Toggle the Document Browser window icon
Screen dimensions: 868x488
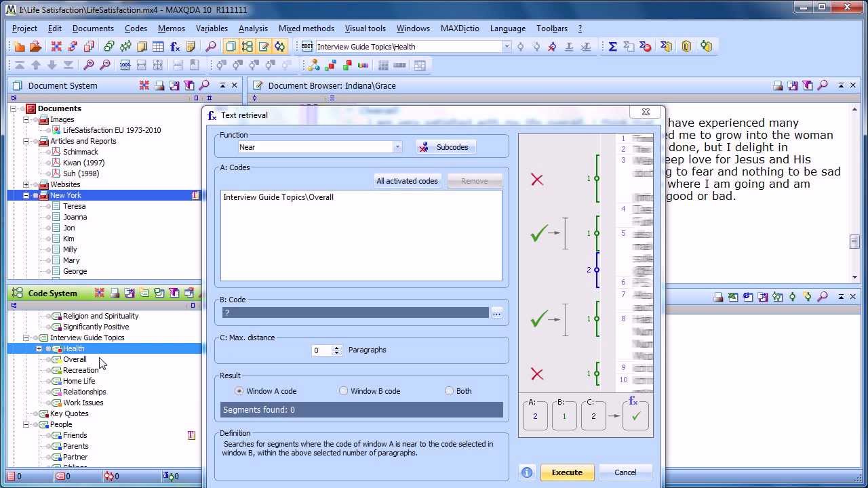coord(263,47)
